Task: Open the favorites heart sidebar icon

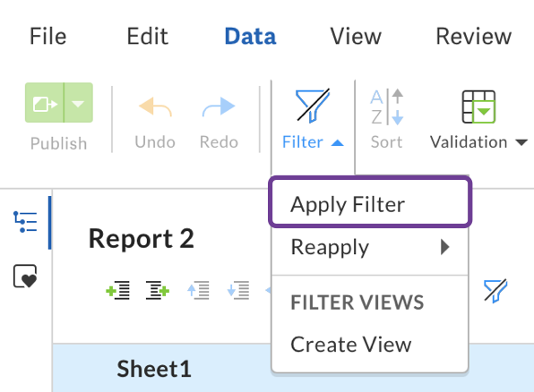Action: click(25, 276)
